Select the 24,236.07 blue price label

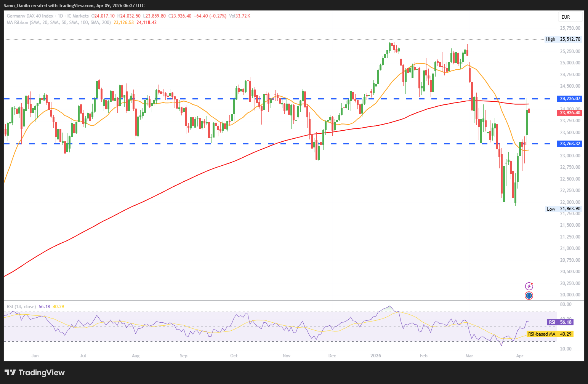click(x=570, y=99)
